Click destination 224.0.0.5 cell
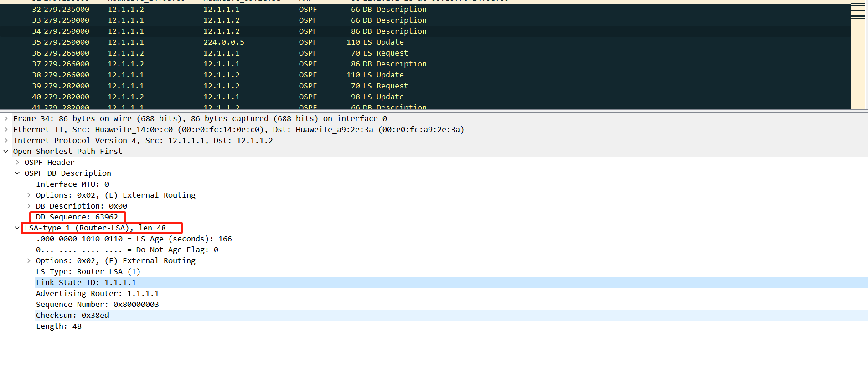 [223, 42]
